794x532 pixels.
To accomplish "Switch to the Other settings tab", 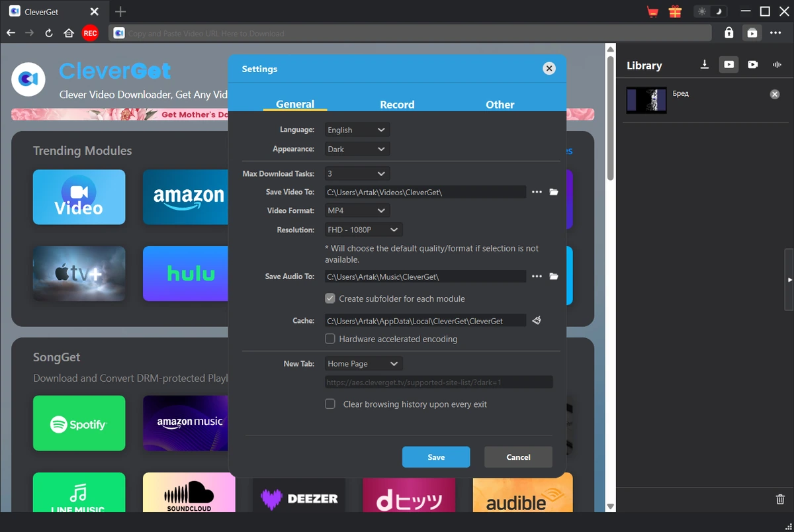I will (500, 105).
